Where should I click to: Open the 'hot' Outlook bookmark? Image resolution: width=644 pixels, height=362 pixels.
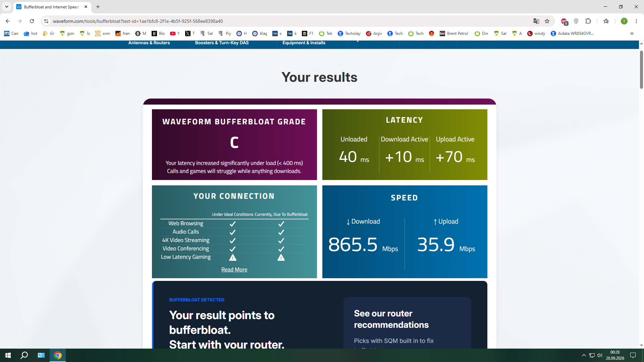(x=31, y=34)
